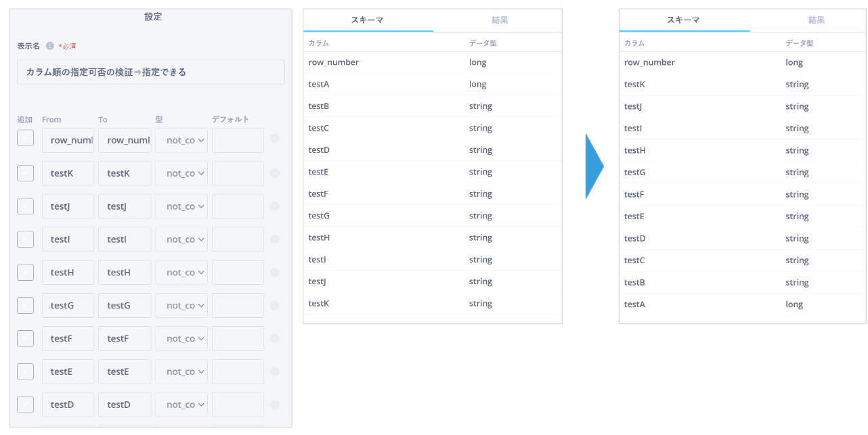The height and width of the screenshot is (435, 868).
Task: Click testH row in middle schema list
Action: (x=433, y=238)
